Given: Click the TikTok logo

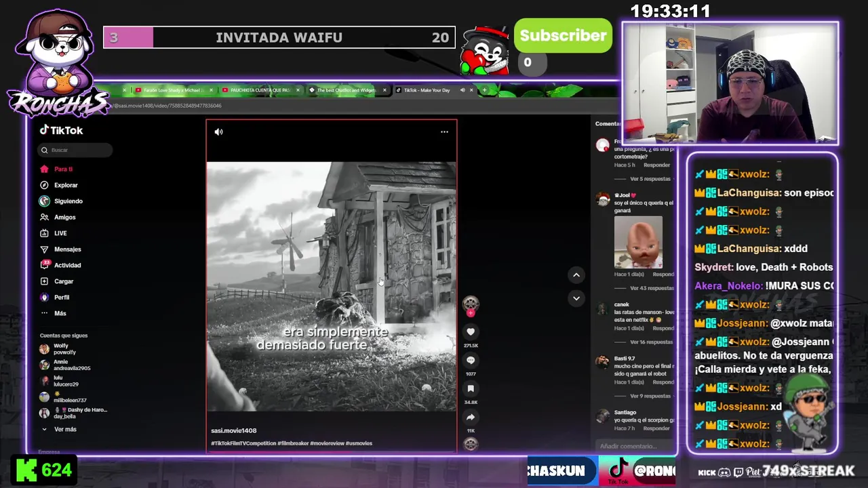Looking at the screenshot, I should pyautogui.click(x=61, y=130).
